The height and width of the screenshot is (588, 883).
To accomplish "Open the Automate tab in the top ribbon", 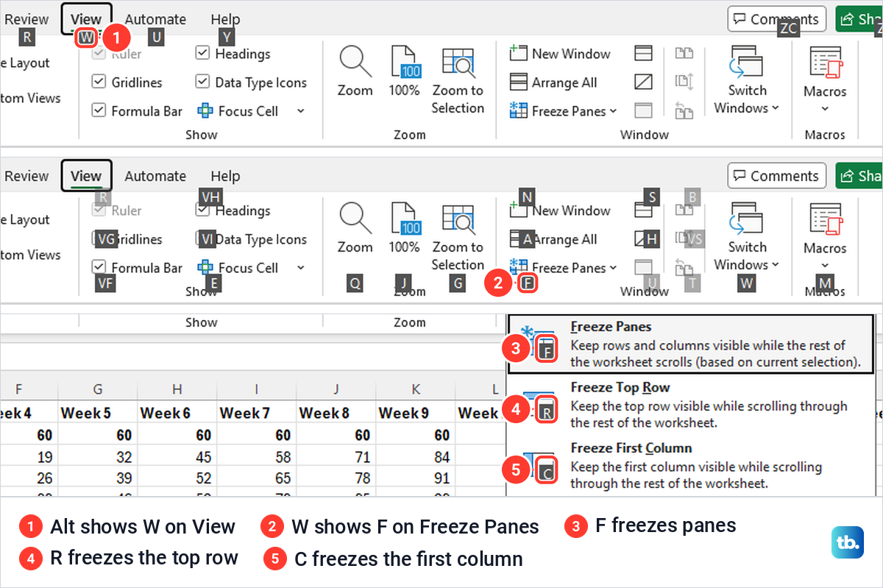I will click(x=155, y=20).
